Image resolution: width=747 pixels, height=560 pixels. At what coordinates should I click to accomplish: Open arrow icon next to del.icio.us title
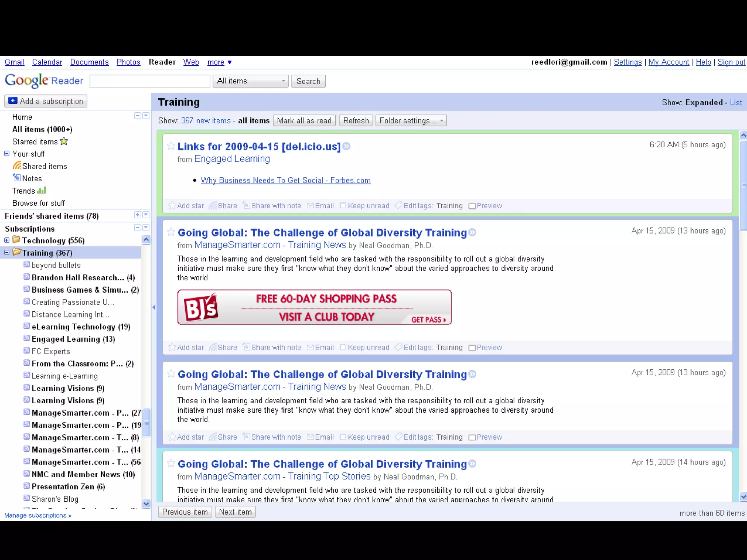[x=347, y=146]
